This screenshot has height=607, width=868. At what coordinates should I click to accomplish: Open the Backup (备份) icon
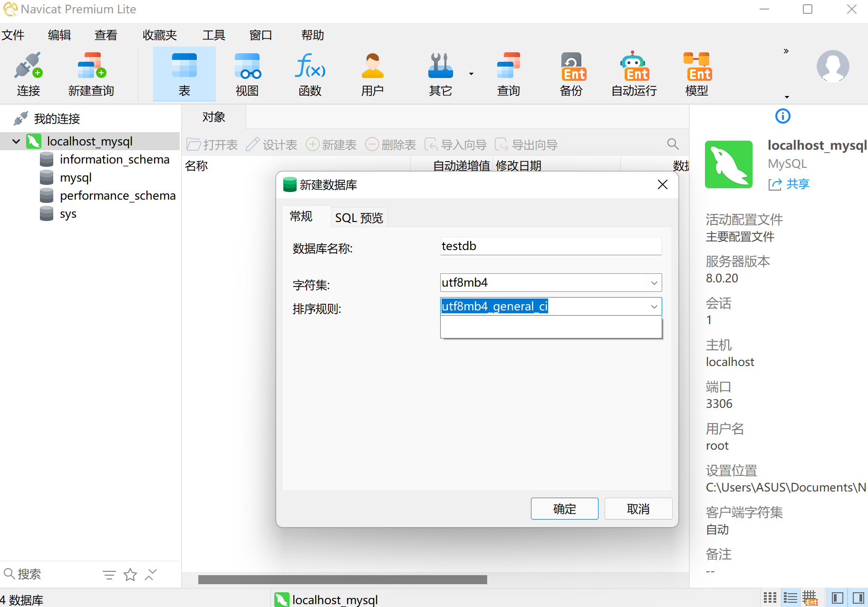pyautogui.click(x=572, y=74)
